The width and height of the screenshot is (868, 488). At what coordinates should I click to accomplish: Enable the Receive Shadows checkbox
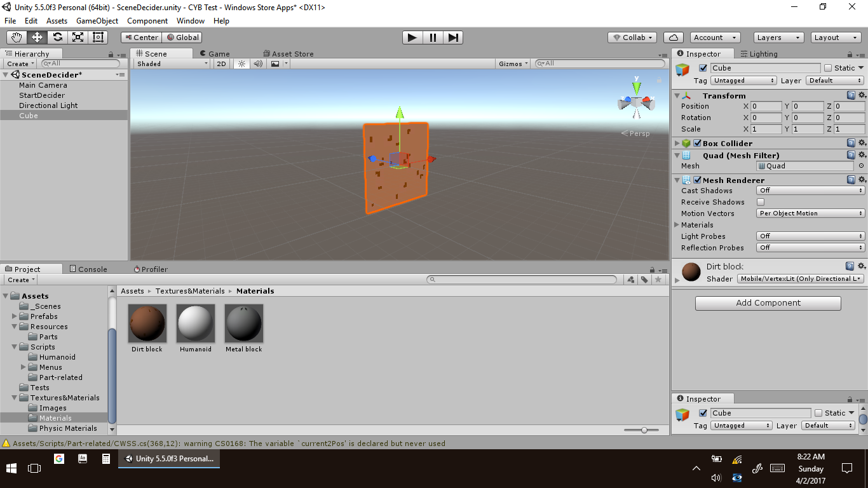(761, 202)
